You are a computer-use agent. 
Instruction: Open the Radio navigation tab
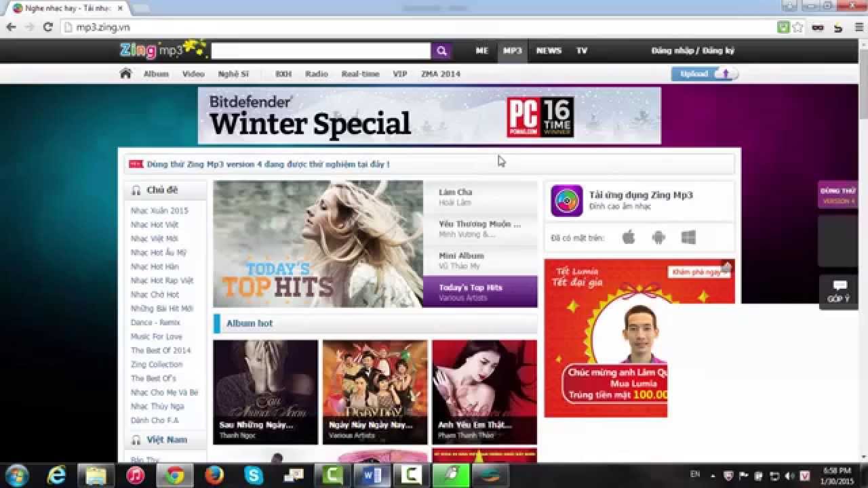pos(317,74)
